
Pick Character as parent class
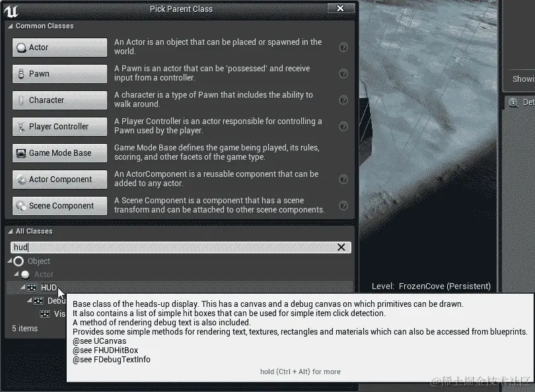click(59, 100)
